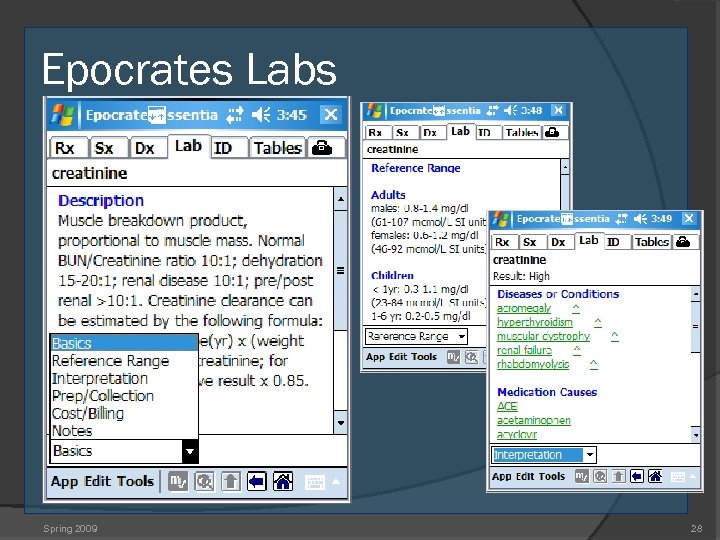This screenshot has width=720, height=540.
Task: Open Basics section dropdown in large window
Action: point(124,451)
